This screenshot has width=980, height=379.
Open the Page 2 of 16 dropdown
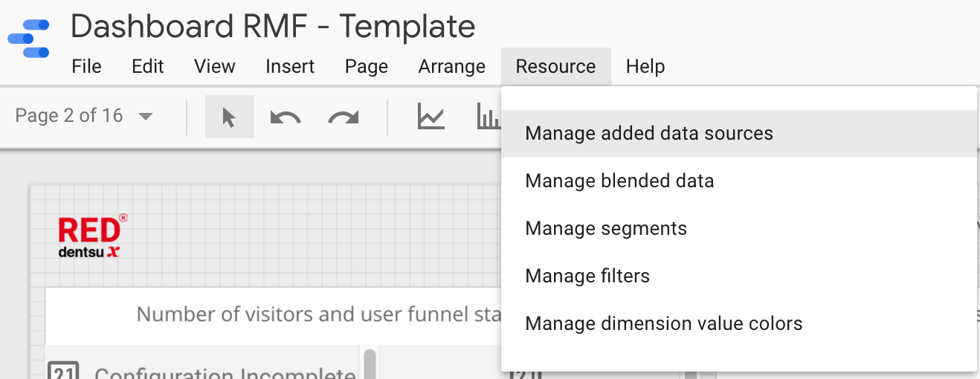pyautogui.click(x=84, y=116)
